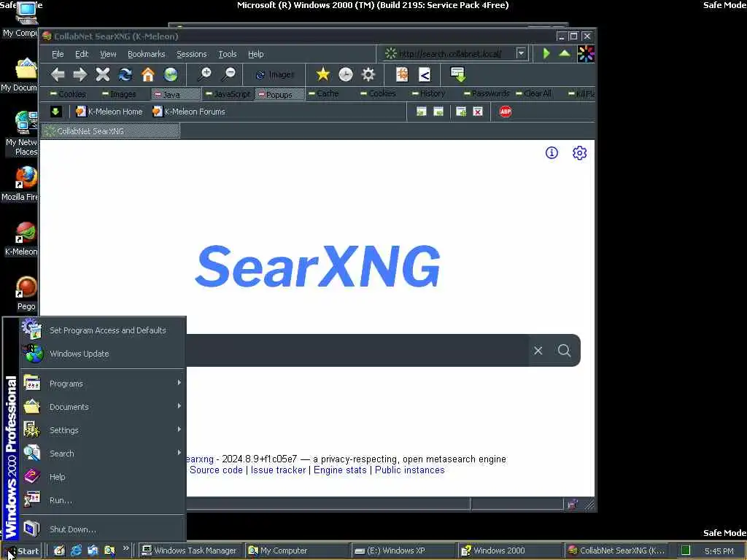Choose Shut Down... from the Start menu
The width and height of the screenshot is (747, 560).
(x=103, y=529)
